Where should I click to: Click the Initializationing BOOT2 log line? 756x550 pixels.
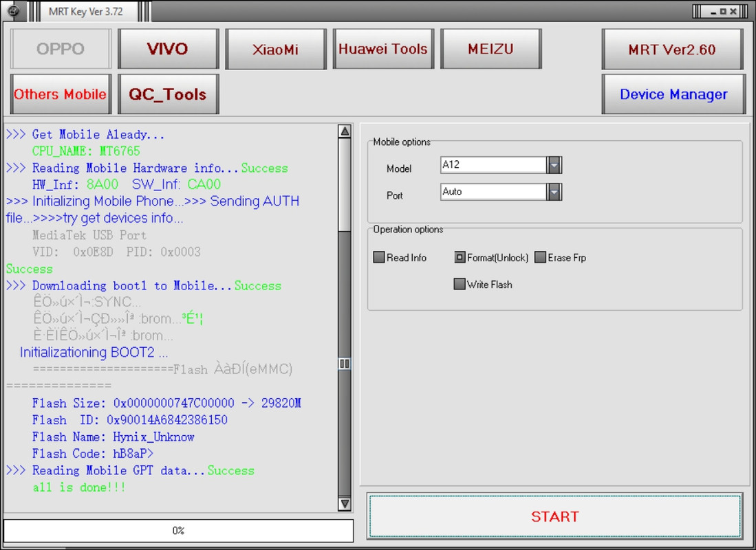[x=94, y=353]
